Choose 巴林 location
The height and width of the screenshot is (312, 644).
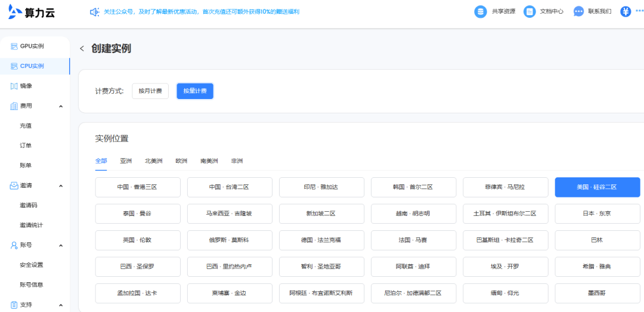(x=597, y=240)
